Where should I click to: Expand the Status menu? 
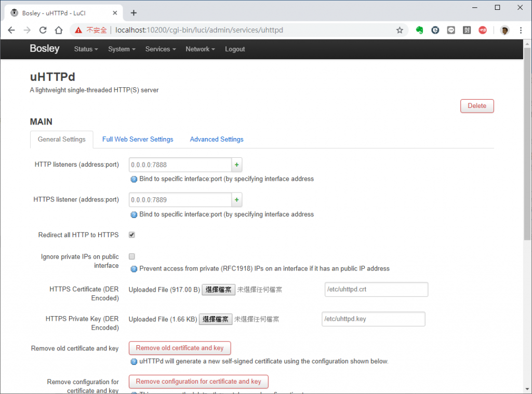coord(86,49)
